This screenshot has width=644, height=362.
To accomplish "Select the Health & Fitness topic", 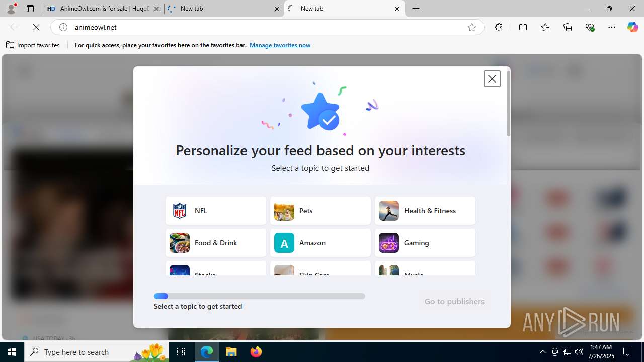I will 425,211.
